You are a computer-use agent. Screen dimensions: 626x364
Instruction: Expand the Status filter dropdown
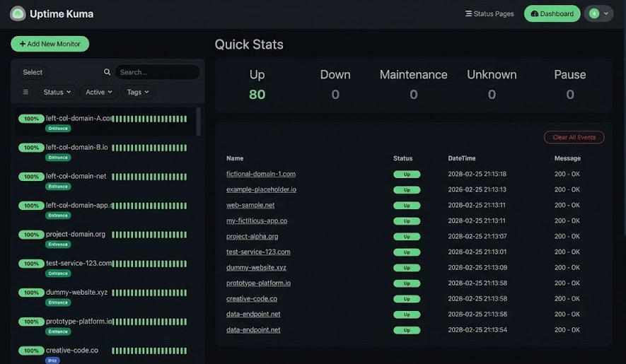pos(57,92)
